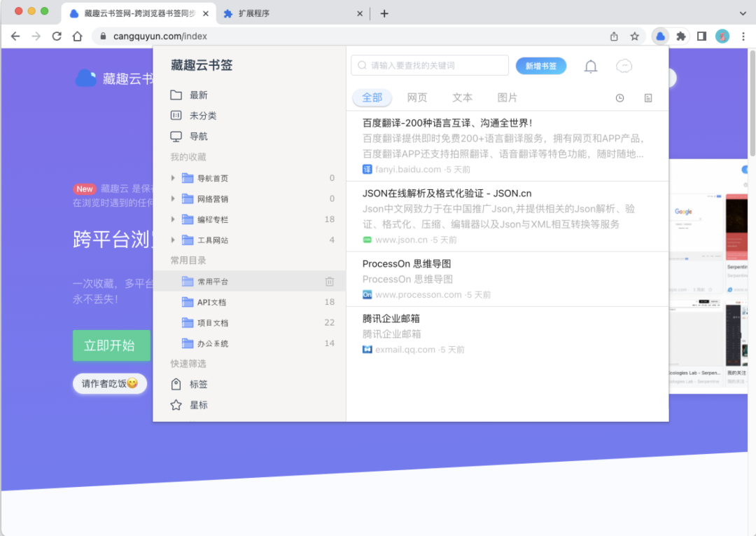Click the 立即开始 button

111,345
